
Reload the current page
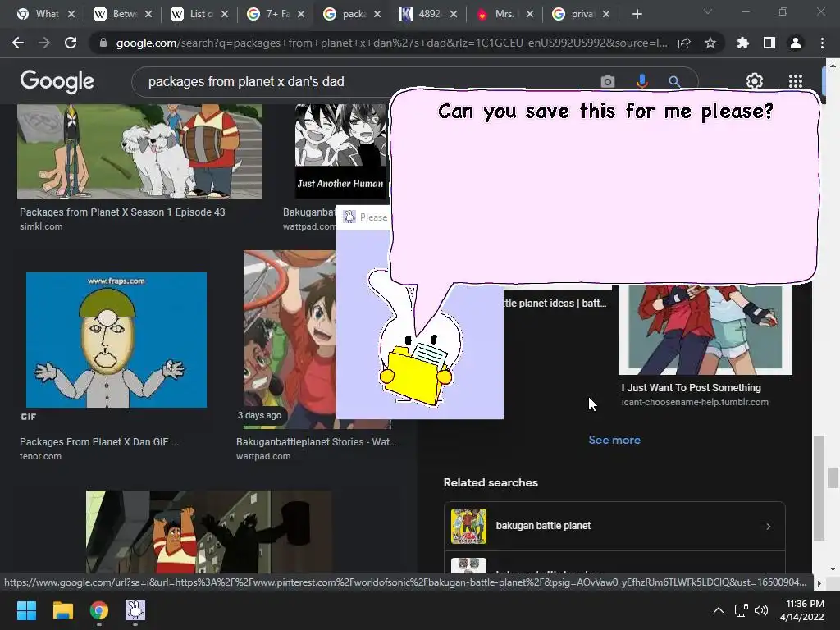71,43
